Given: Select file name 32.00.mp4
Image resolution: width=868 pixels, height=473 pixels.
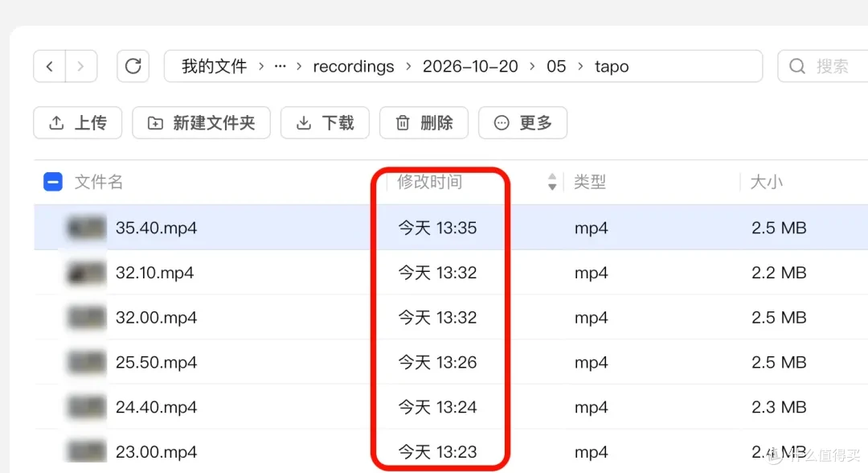Looking at the screenshot, I should pyautogui.click(x=156, y=318).
